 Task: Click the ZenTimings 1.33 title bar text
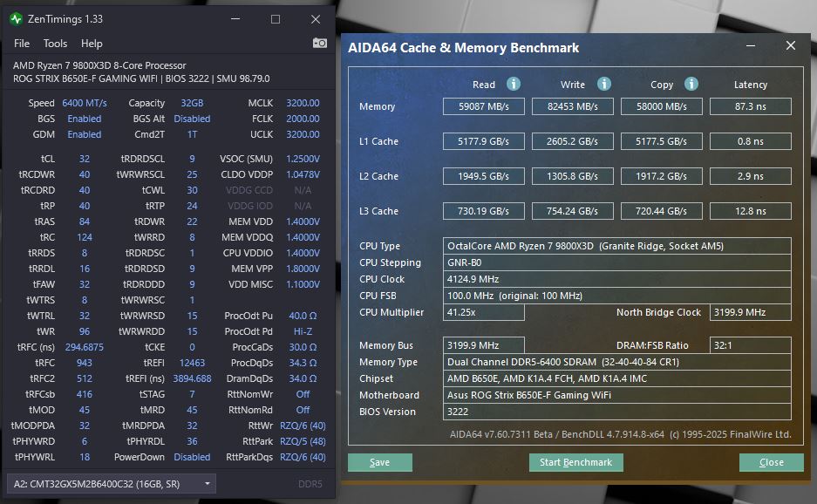click(x=65, y=19)
